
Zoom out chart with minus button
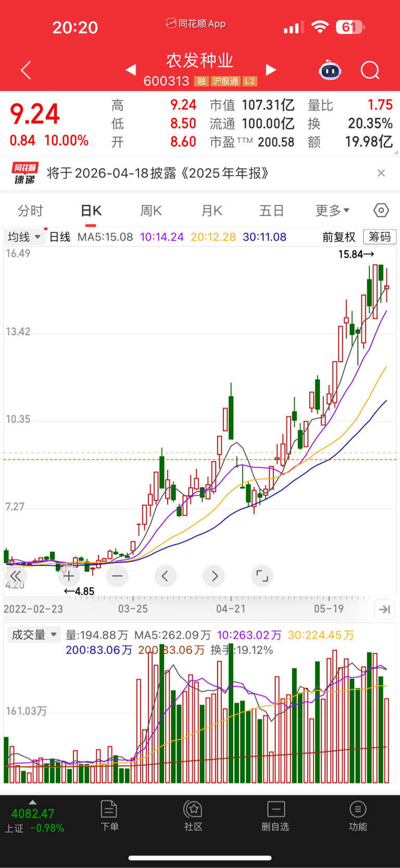[117, 576]
